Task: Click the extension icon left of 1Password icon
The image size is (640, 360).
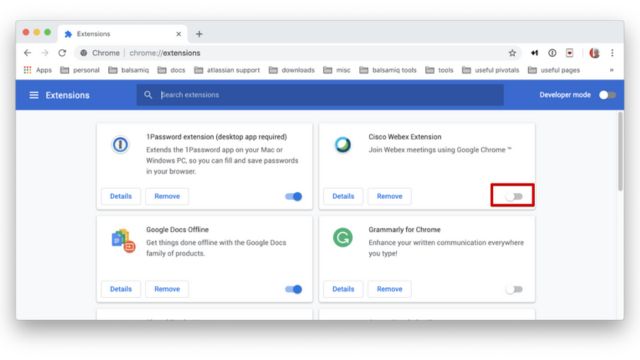Action: [534, 53]
